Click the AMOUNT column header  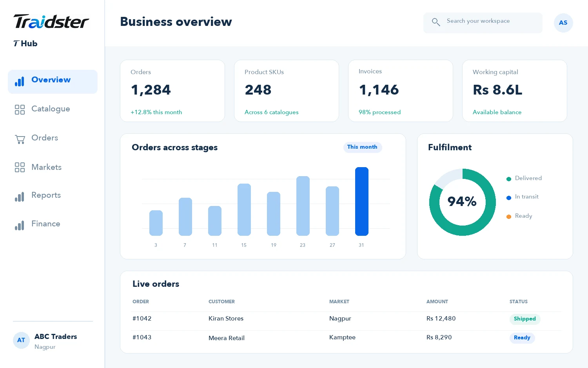tap(437, 302)
